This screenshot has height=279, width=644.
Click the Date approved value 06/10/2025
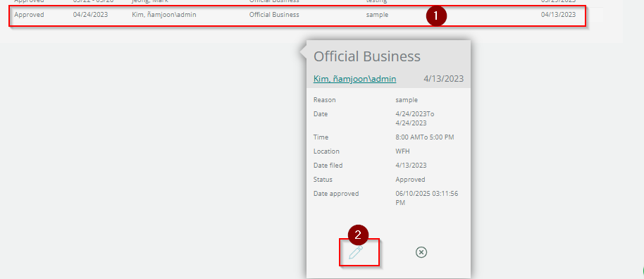point(427,198)
